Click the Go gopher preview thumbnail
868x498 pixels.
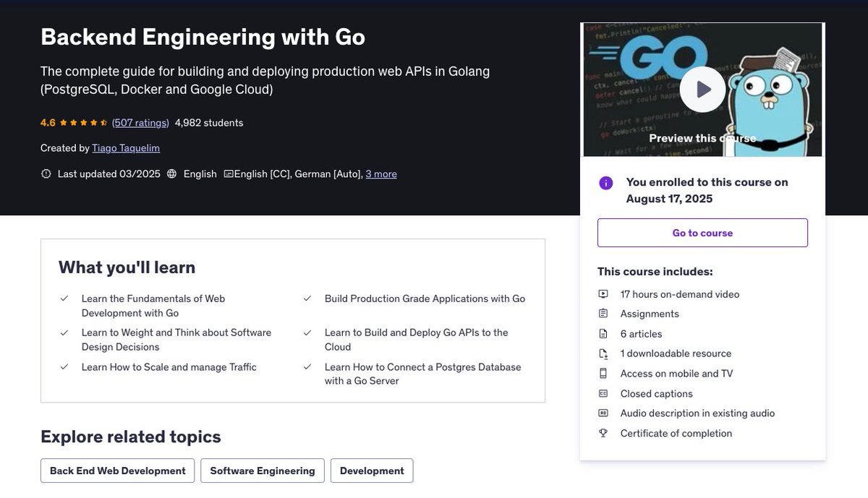click(x=702, y=90)
